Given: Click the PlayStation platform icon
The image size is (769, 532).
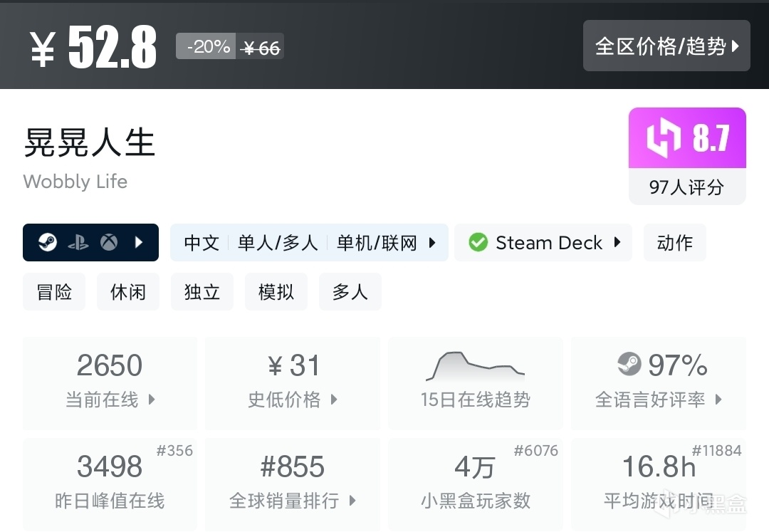Looking at the screenshot, I should point(78,243).
